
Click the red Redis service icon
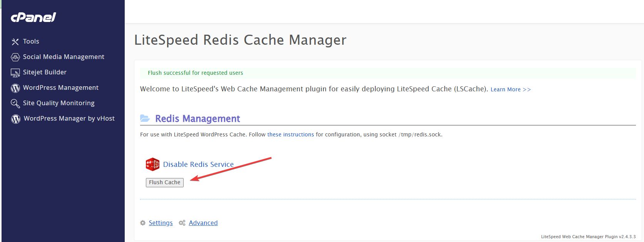152,165
